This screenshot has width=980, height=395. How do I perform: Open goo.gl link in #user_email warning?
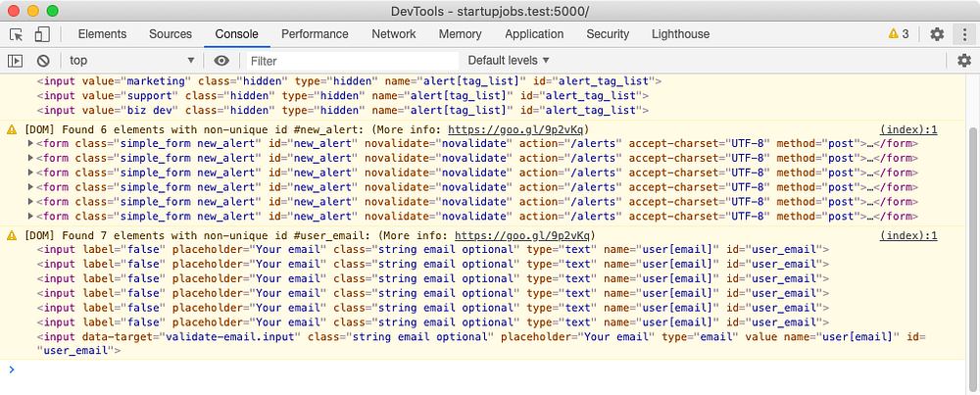[x=522, y=235]
